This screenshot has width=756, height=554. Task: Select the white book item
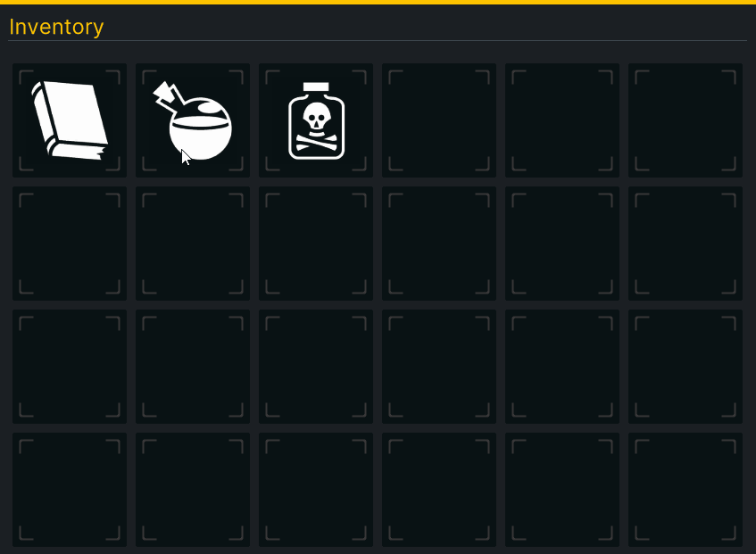click(x=70, y=120)
